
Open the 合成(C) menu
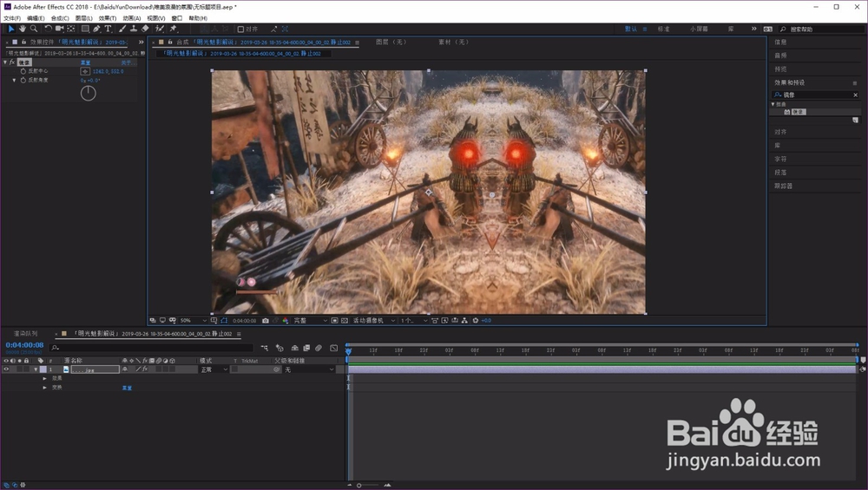(60, 18)
